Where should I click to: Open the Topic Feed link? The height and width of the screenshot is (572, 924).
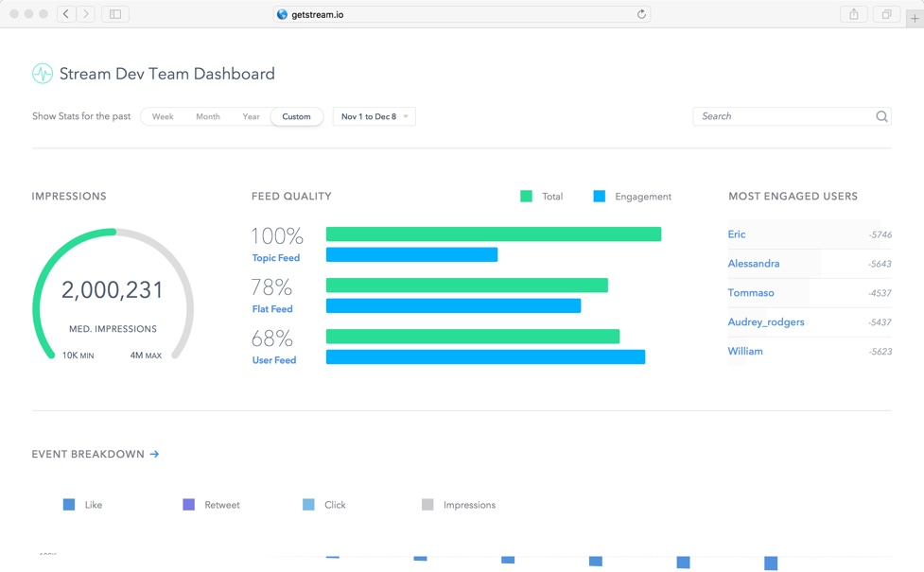click(275, 258)
